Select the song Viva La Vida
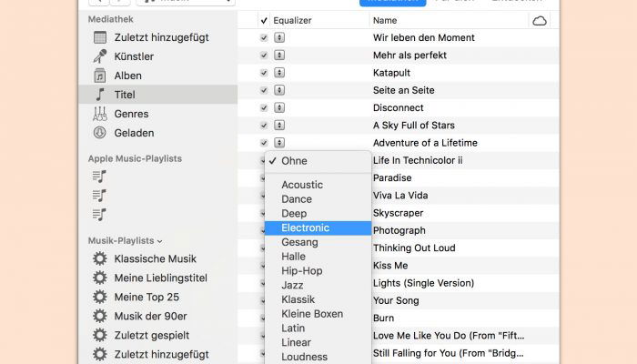The width and height of the screenshot is (637, 364). tap(400, 196)
